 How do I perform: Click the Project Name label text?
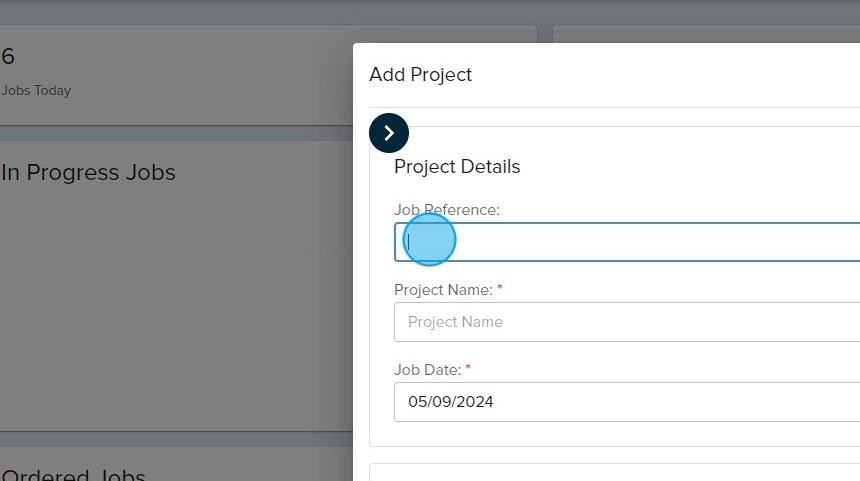coord(443,290)
